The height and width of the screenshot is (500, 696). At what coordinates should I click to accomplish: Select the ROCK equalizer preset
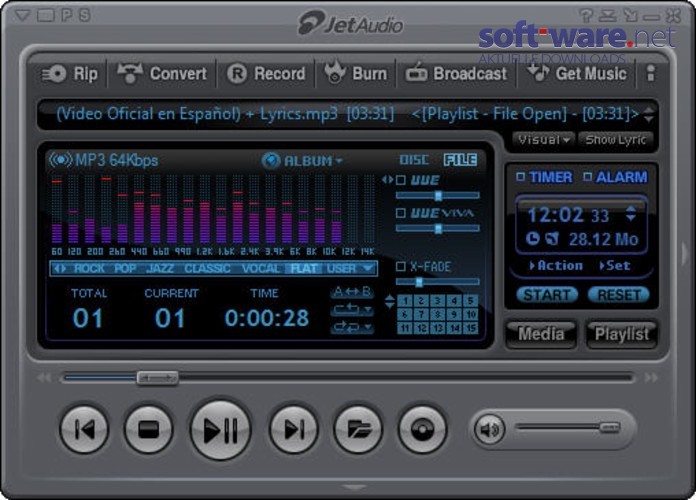point(89,269)
